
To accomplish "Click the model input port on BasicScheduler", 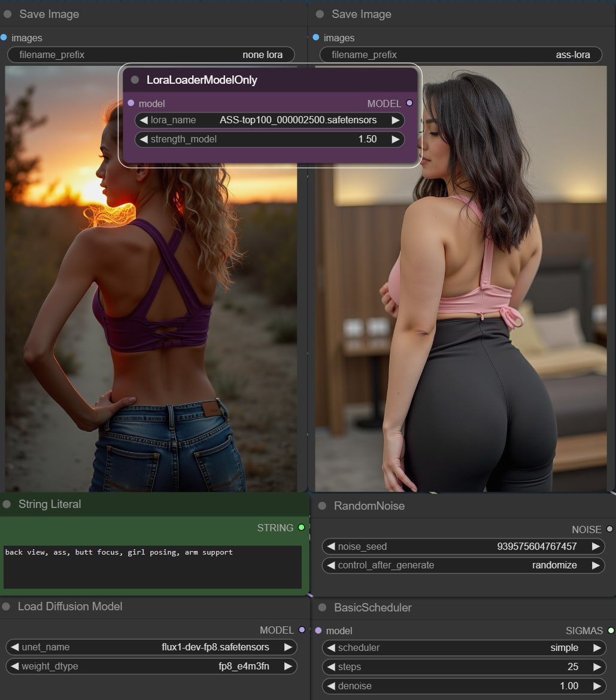I will [318, 631].
